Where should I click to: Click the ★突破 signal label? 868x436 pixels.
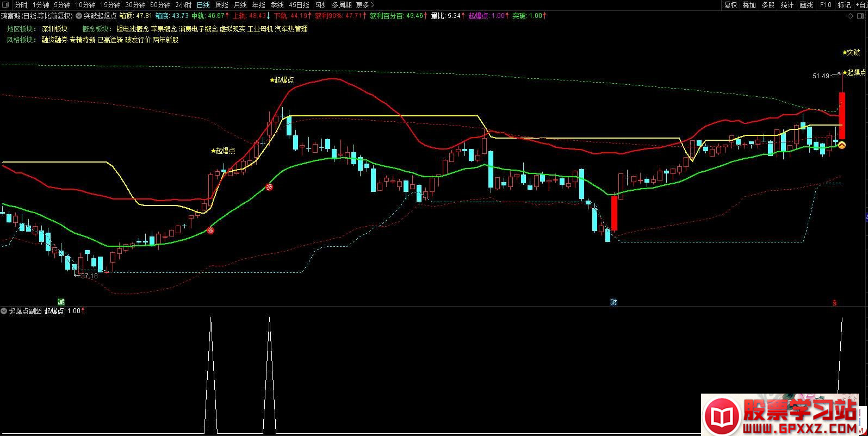pyautogui.click(x=851, y=53)
